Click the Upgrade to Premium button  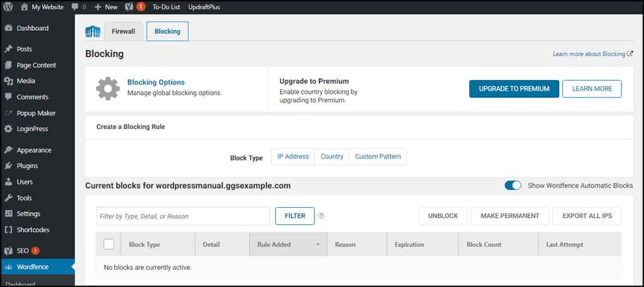[513, 89]
